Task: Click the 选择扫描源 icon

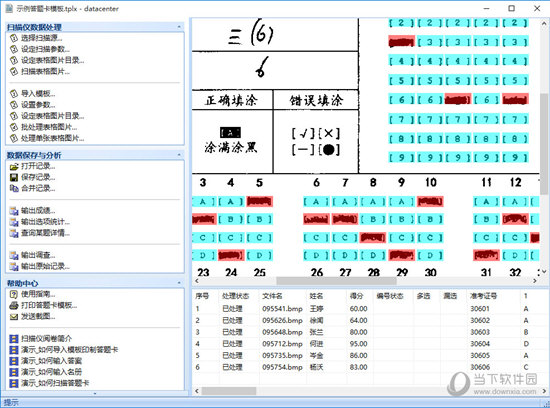Action: (x=13, y=38)
